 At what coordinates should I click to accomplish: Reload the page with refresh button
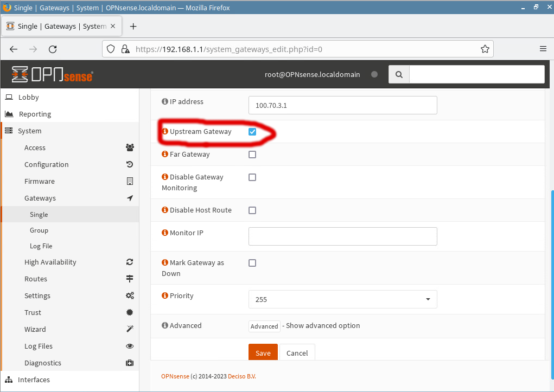click(x=53, y=49)
